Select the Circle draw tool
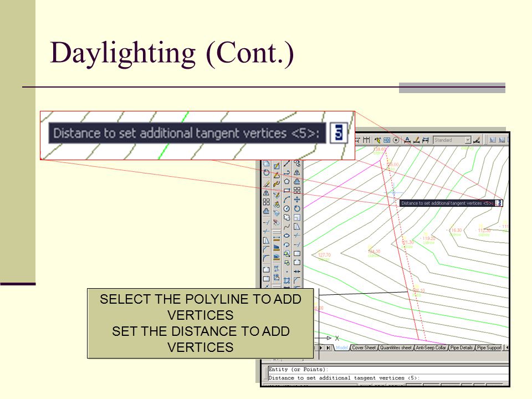This screenshot has width=532, height=399. (287, 209)
